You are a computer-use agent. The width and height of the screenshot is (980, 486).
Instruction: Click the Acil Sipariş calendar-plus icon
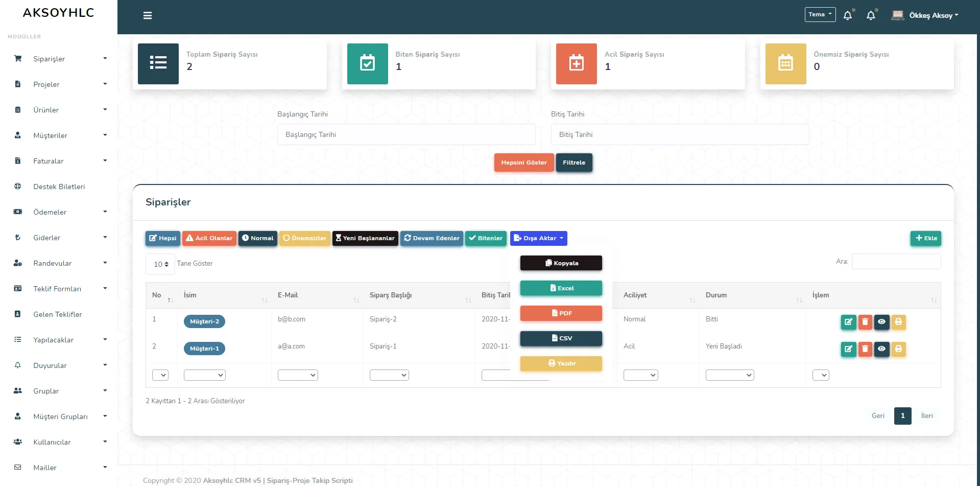pyautogui.click(x=577, y=63)
